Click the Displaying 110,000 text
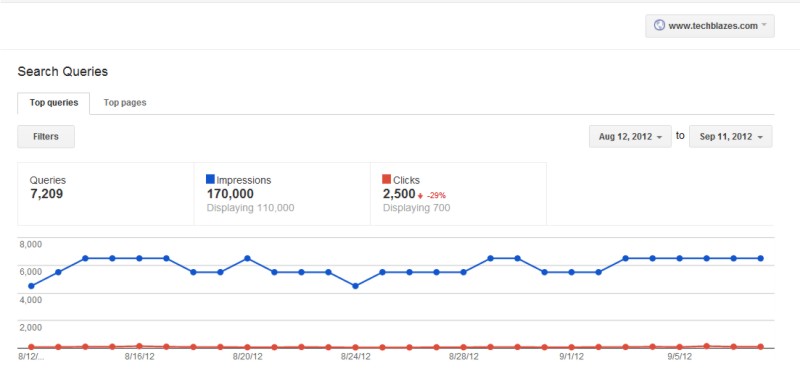 (x=251, y=208)
